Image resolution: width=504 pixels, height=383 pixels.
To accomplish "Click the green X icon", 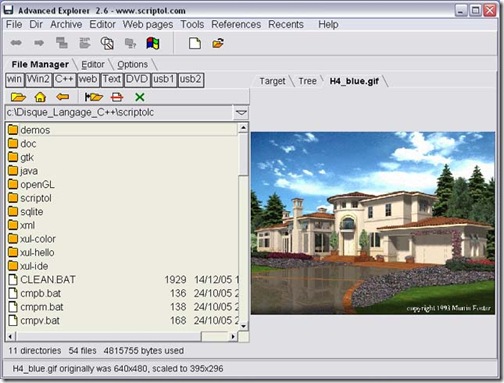I will [x=140, y=97].
